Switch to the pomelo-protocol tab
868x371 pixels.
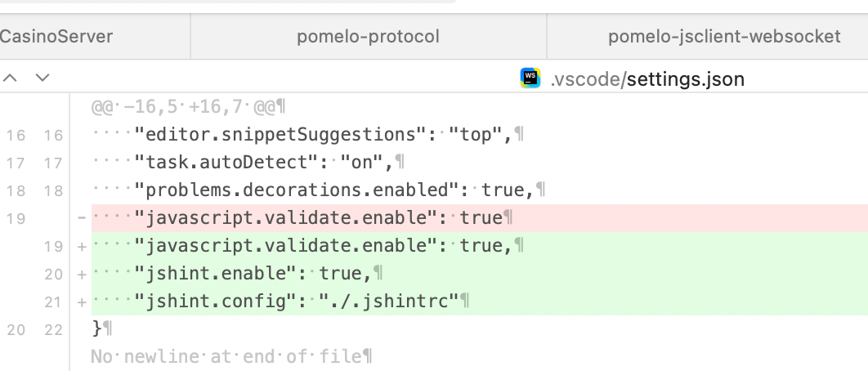pyautogui.click(x=368, y=36)
